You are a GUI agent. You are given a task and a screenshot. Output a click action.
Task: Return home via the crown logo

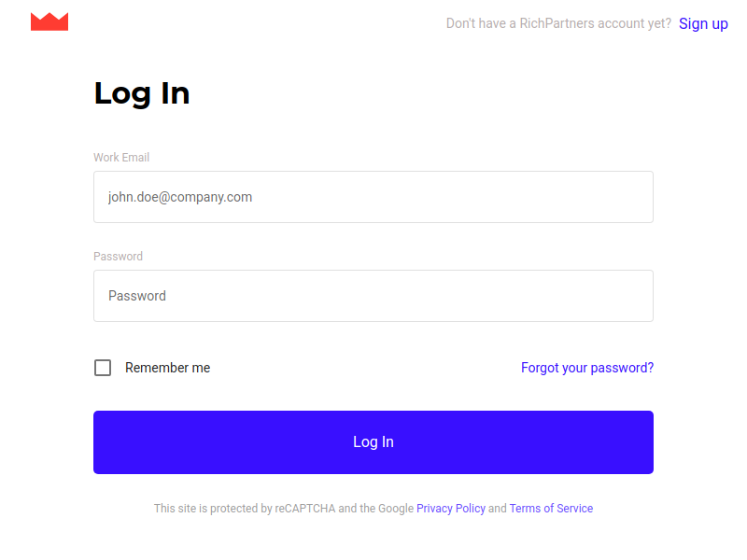49,21
